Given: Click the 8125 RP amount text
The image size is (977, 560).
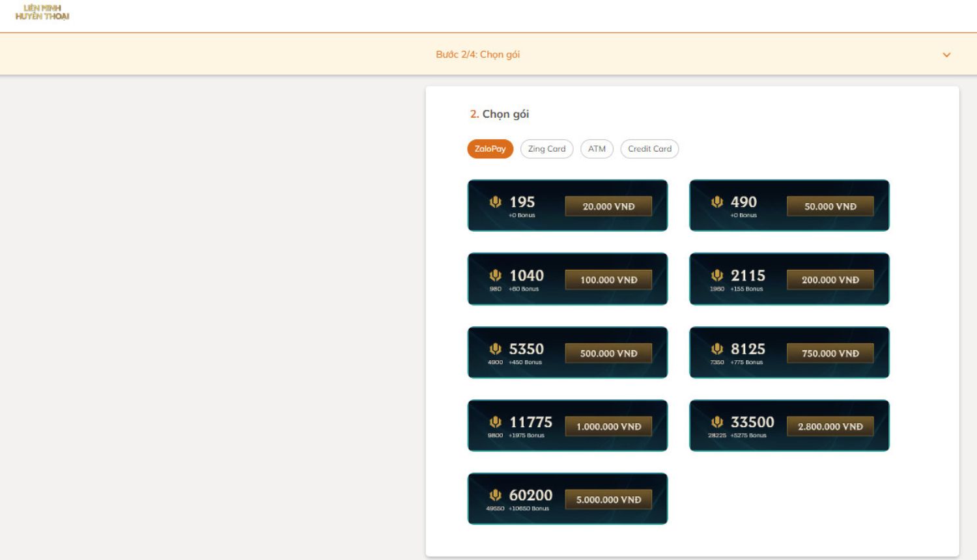Looking at the screenshot, I should [x=748, y=349].
